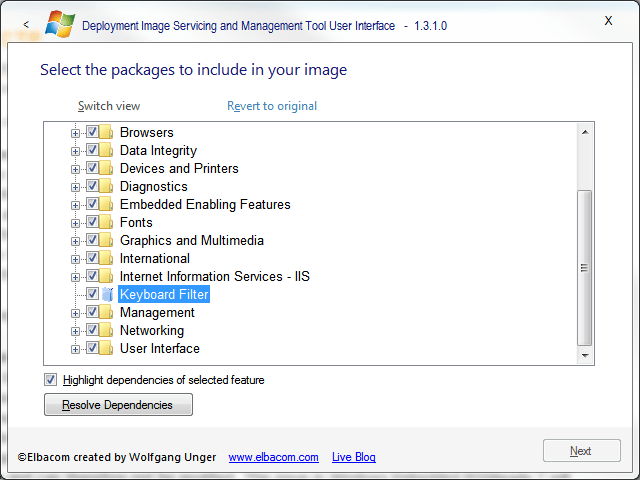
Task: Click the Resolve Dependencies button
Action: click(x=118, y=404)
